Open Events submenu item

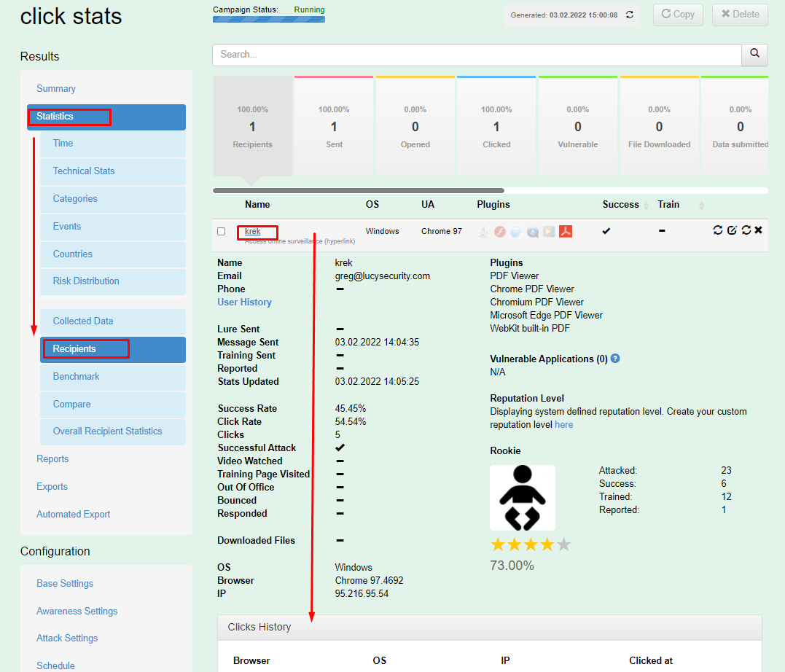(113, 227)
